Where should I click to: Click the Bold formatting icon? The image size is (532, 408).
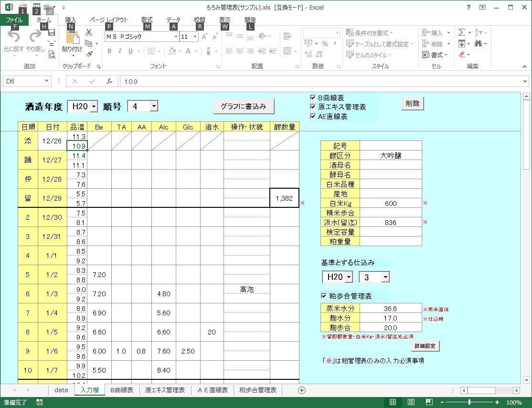point(109,51)
